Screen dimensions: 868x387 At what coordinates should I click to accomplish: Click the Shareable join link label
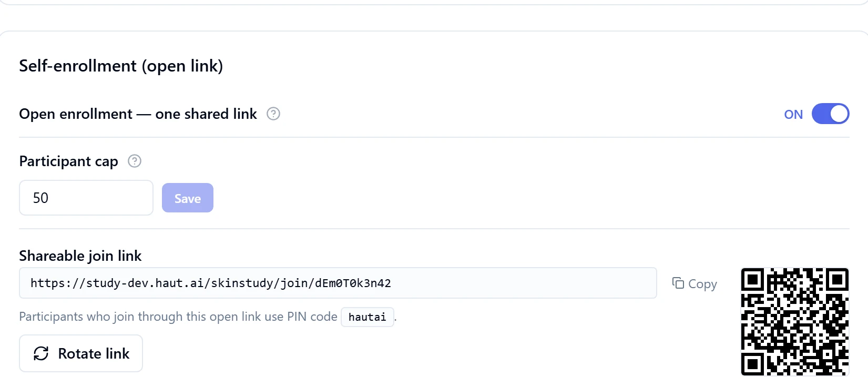tap(80, 256)
